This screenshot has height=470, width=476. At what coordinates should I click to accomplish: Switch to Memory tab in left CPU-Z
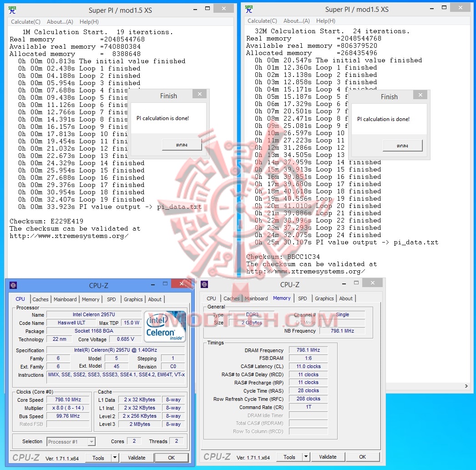(91, 299)
